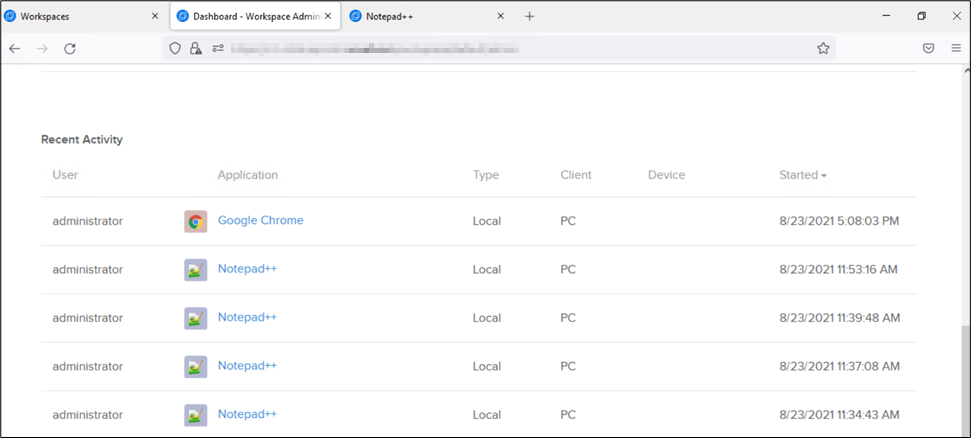This screenshot has height=438, width=971.
Task: Click the browser reload page icon
Action: pos(70,48)
